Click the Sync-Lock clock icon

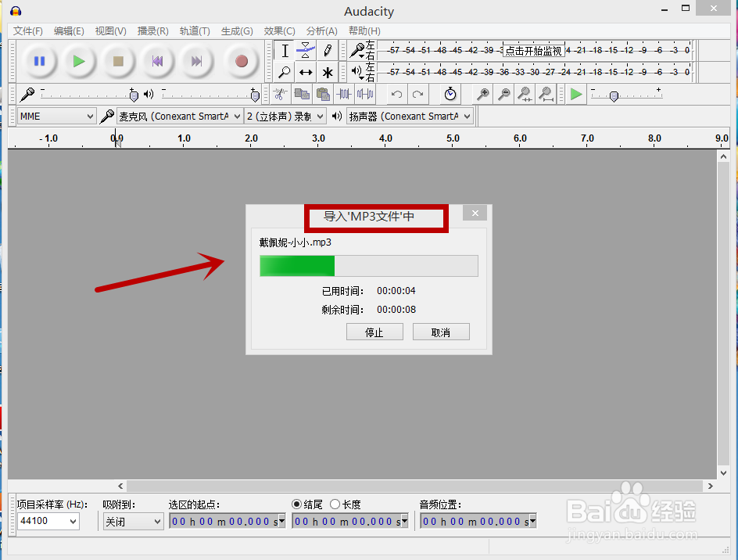(450, 94)
